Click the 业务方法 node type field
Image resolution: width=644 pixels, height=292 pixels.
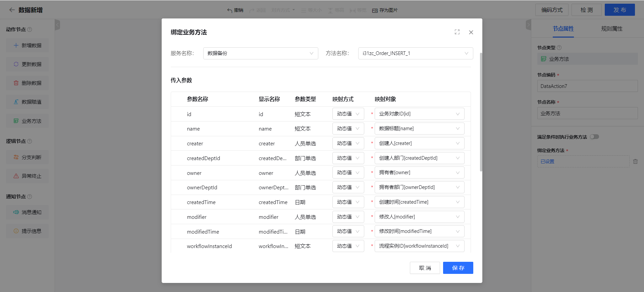coord(587,59)
